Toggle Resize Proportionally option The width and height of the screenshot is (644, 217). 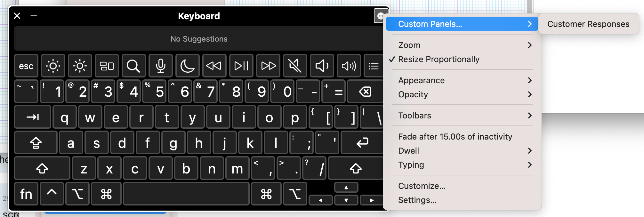tap(439, 59)
